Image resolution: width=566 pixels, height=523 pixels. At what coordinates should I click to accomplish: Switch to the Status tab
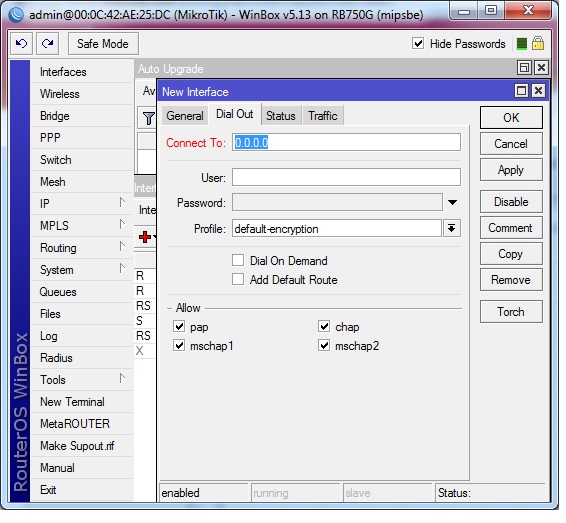click(x=280, y=116)
